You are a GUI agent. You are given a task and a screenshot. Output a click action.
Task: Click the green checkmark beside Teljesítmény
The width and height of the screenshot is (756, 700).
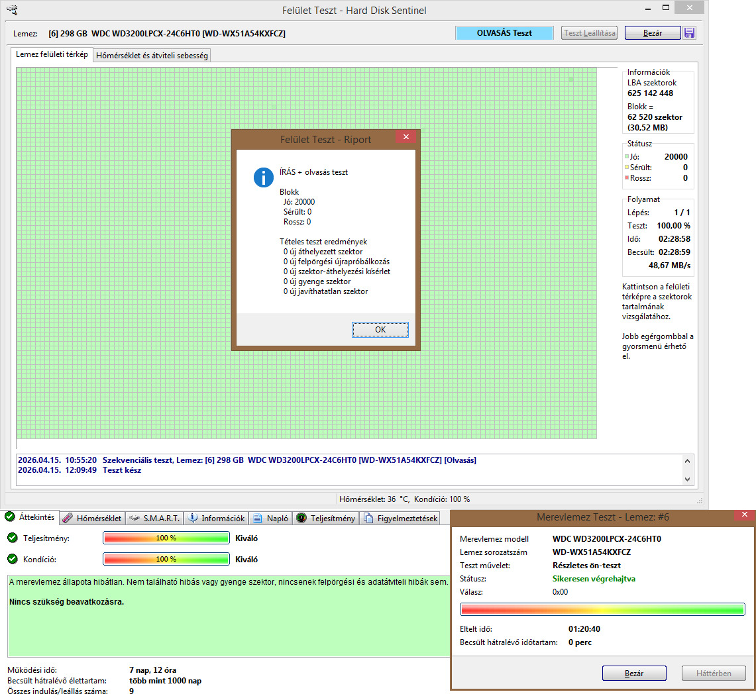pos(13,538)
